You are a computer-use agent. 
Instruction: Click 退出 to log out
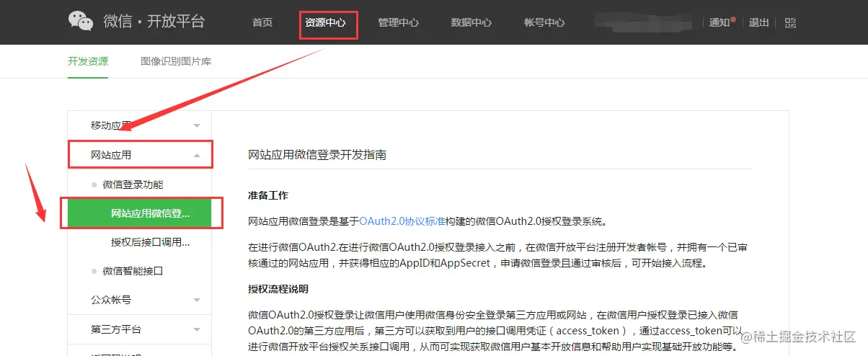[759, 22]
